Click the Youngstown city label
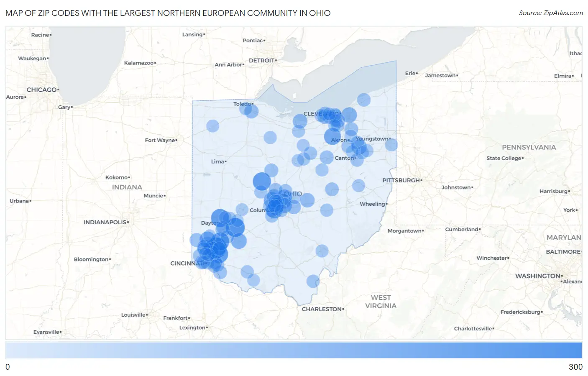Viewport: 588px width, 376px height. click(x=372, y=139)
